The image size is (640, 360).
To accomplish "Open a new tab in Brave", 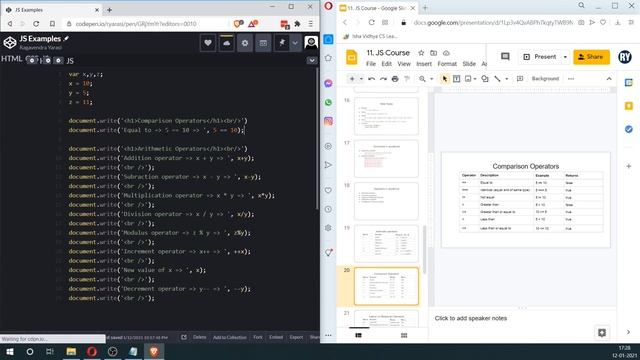I will 109,9.
